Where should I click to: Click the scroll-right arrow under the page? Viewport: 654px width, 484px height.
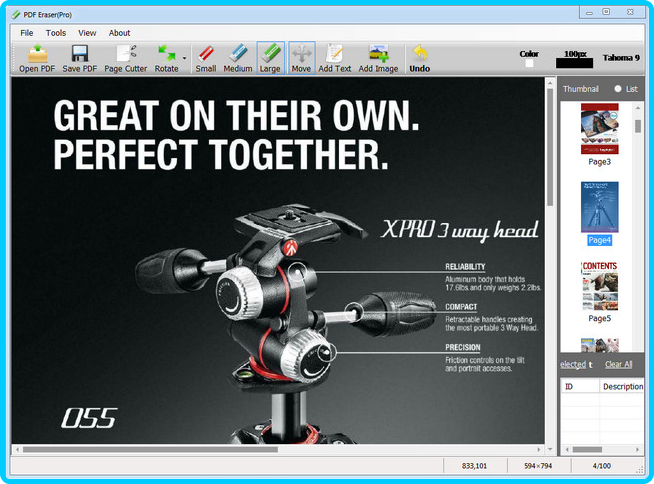click(539, 450)
